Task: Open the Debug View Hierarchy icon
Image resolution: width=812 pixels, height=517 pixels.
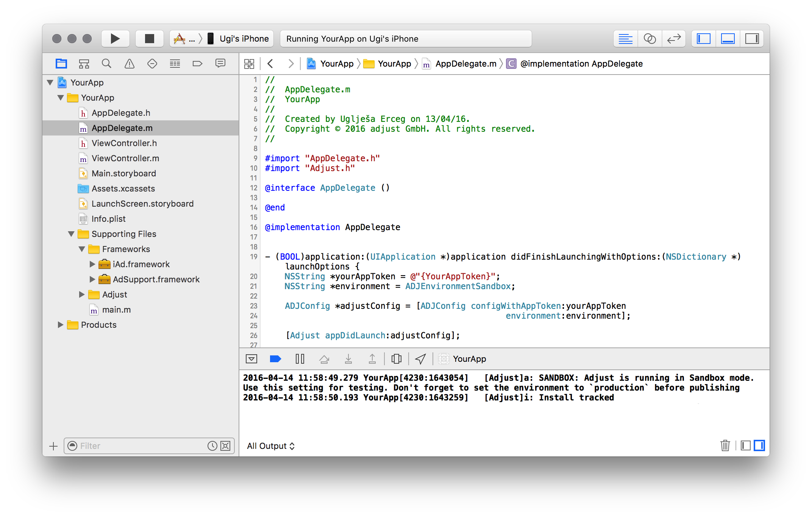Action: pos(396,359)
